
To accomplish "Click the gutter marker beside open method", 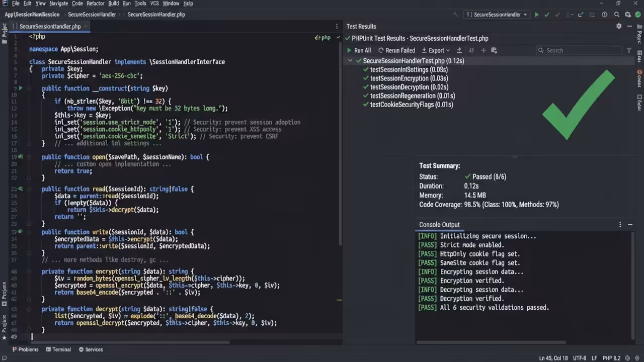I will [21, 157].
